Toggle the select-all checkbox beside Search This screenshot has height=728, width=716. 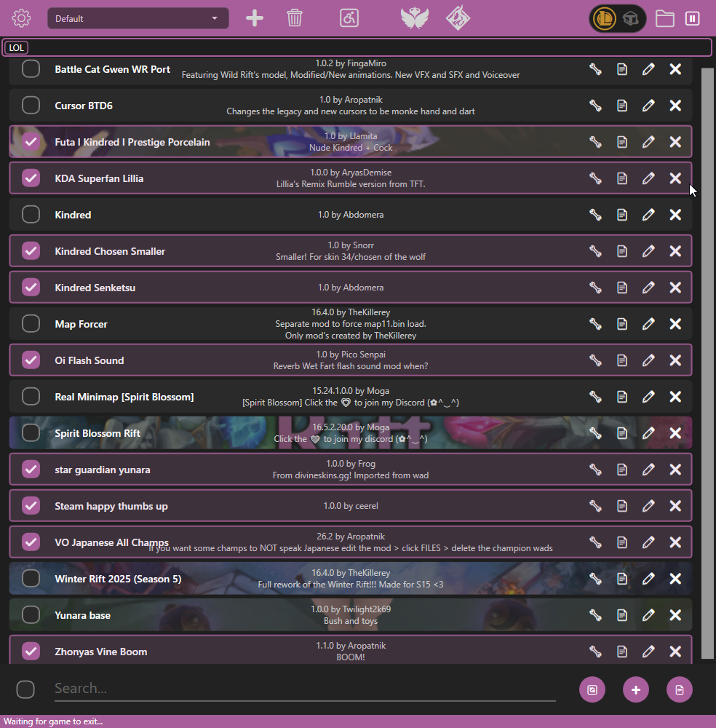tap(25, 689)
